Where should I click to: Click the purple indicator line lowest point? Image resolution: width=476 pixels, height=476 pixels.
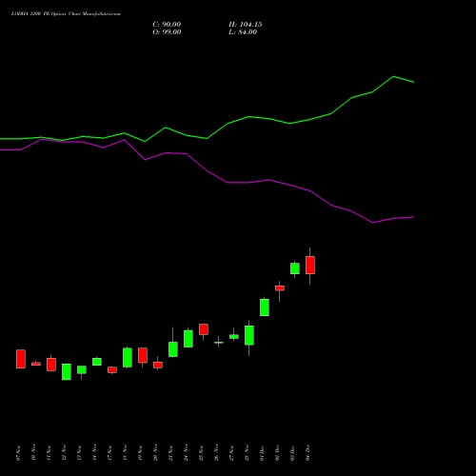tap(373, 223)
